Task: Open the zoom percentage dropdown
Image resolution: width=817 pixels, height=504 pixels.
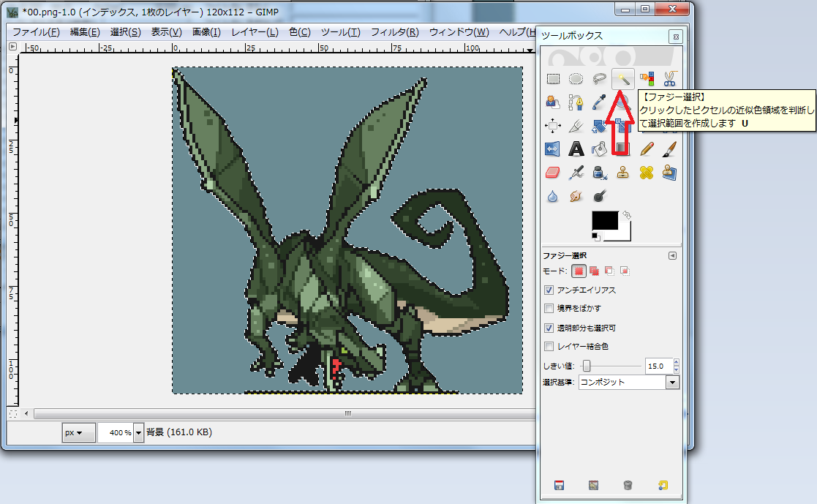Action: (x=138, y=432)
